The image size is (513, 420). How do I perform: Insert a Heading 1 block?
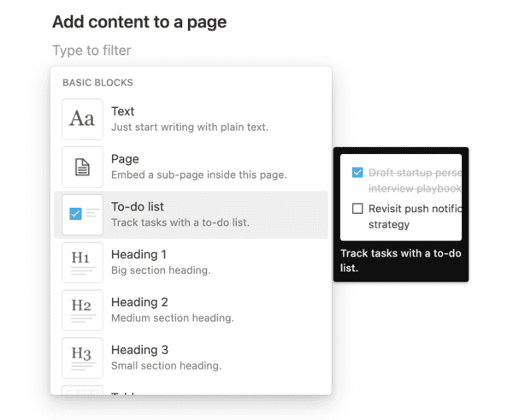(191, 263)
